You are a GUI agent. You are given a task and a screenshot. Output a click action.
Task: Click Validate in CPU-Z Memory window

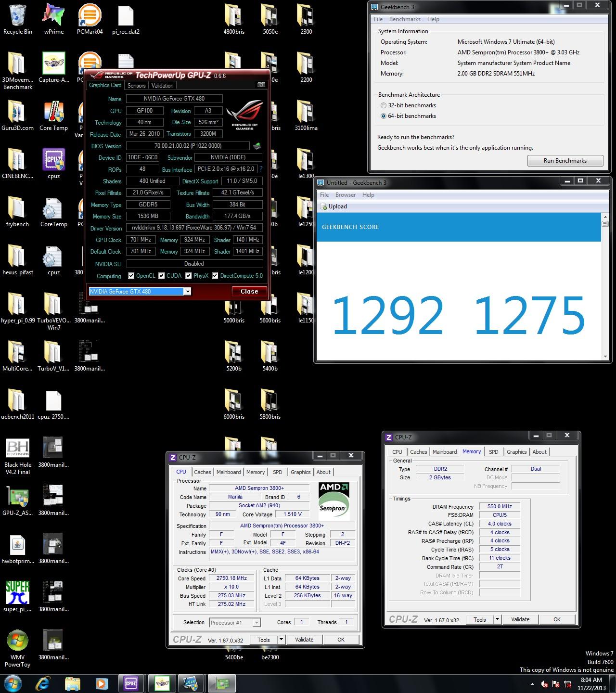coord(520,619)
